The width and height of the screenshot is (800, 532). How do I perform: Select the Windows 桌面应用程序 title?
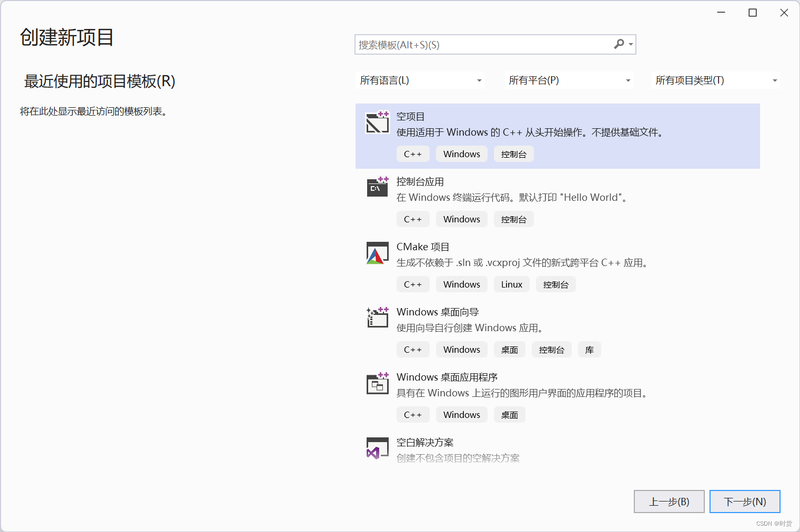(x=447, y=377)
